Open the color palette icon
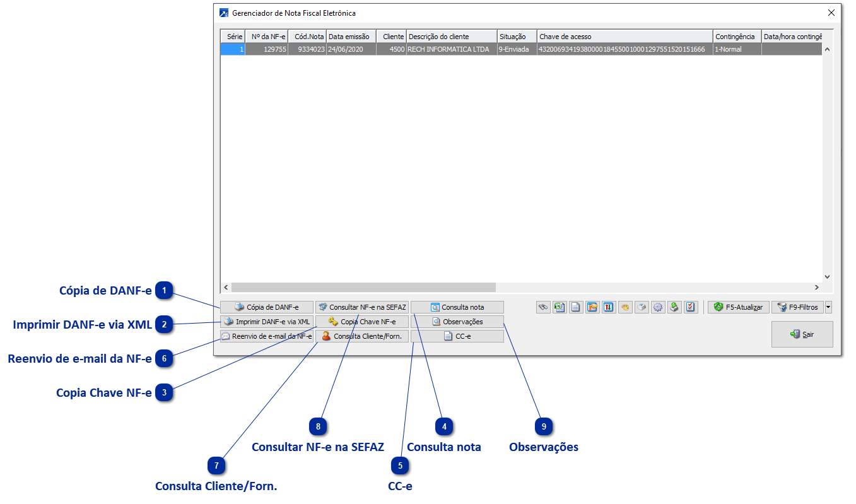The image size is (856, 504). point(625,307)
